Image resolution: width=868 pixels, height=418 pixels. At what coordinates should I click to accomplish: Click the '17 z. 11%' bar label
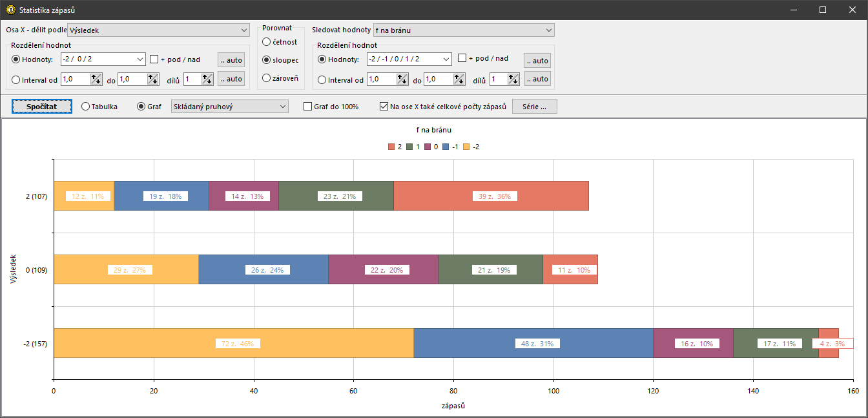point(780,344)
